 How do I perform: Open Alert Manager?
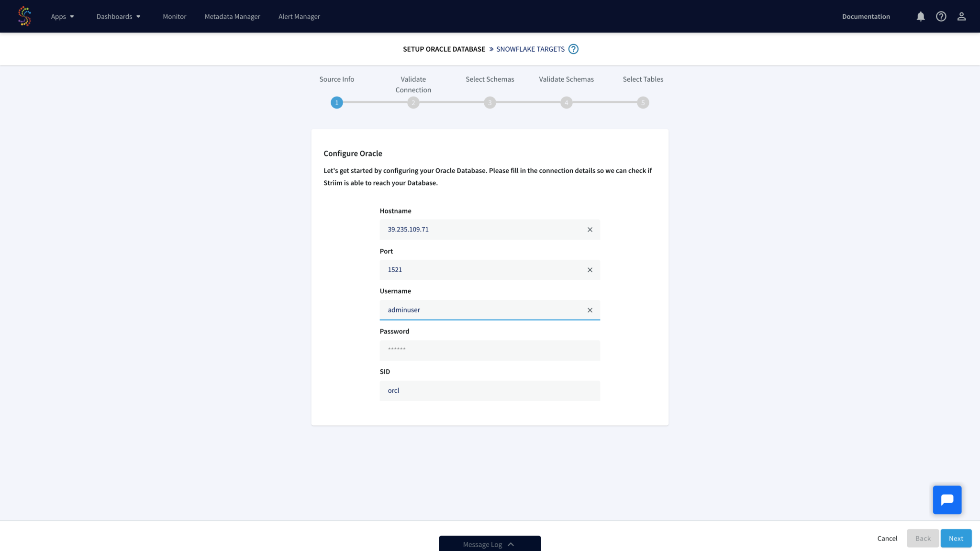(299, 16)
